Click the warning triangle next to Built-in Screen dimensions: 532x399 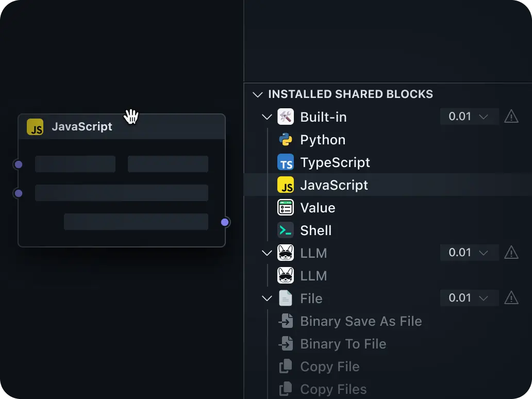coord(511,116)
